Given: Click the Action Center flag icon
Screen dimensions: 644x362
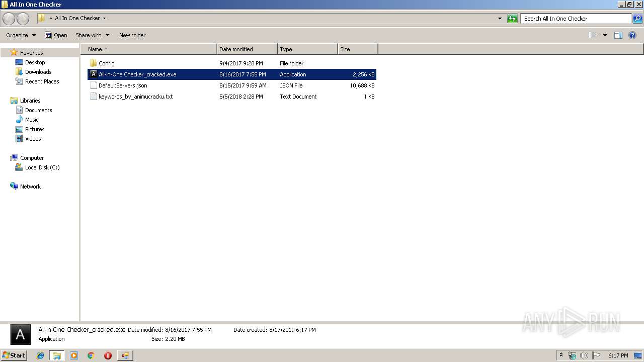Looking at the screenshot, I should pyautogui.click(x=596, y=355).
